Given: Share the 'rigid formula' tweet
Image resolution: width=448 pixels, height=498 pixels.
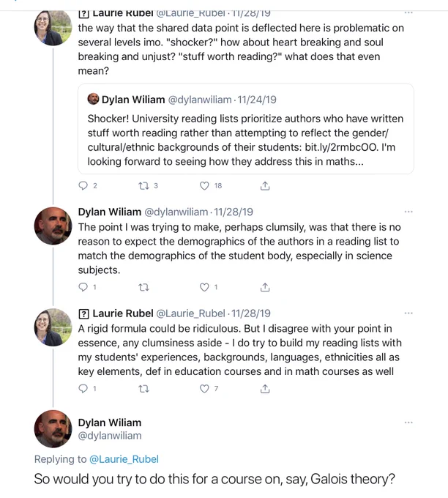Looking at the screenshot, I should click(x=265, y=388).
